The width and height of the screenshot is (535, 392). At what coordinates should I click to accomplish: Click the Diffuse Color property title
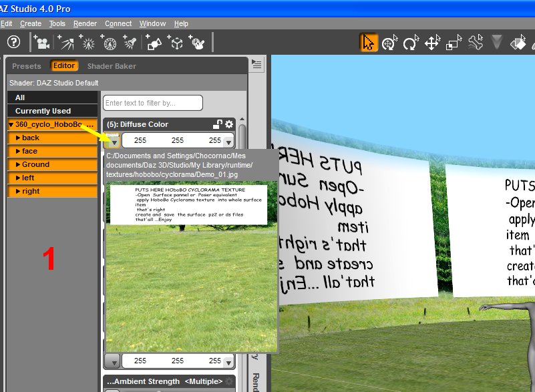[137, 124]
